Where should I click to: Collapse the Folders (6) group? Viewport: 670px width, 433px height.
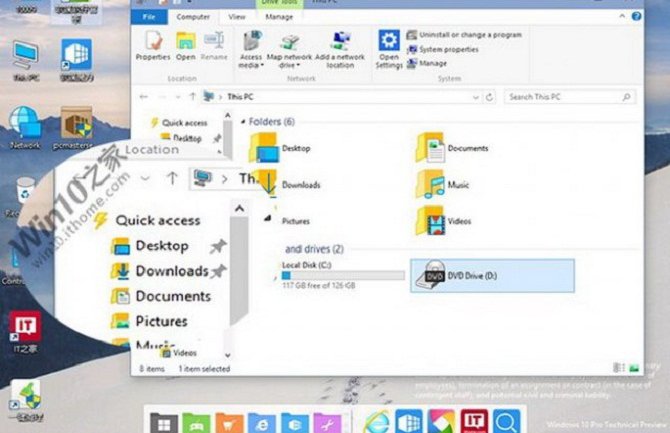click(243, 122)
